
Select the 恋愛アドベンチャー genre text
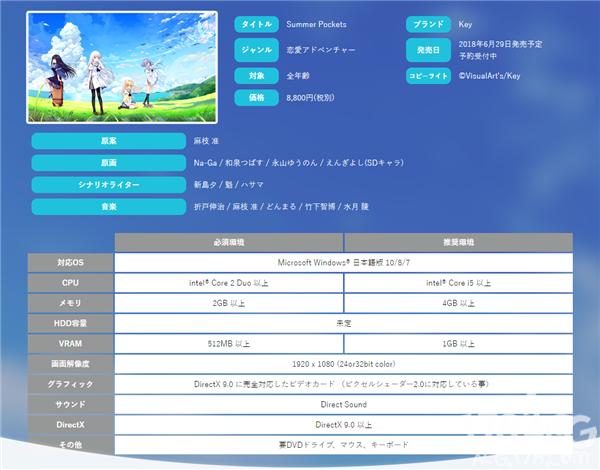(321, 50)
